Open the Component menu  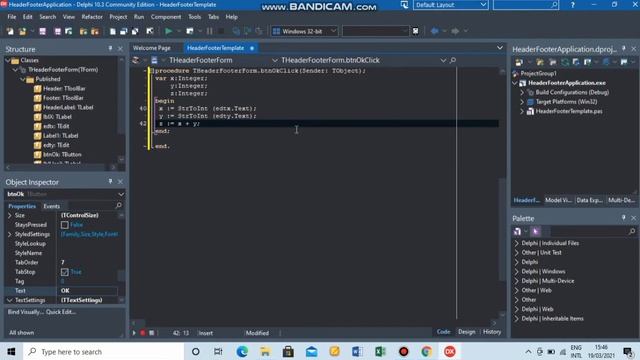pos(166,17)
